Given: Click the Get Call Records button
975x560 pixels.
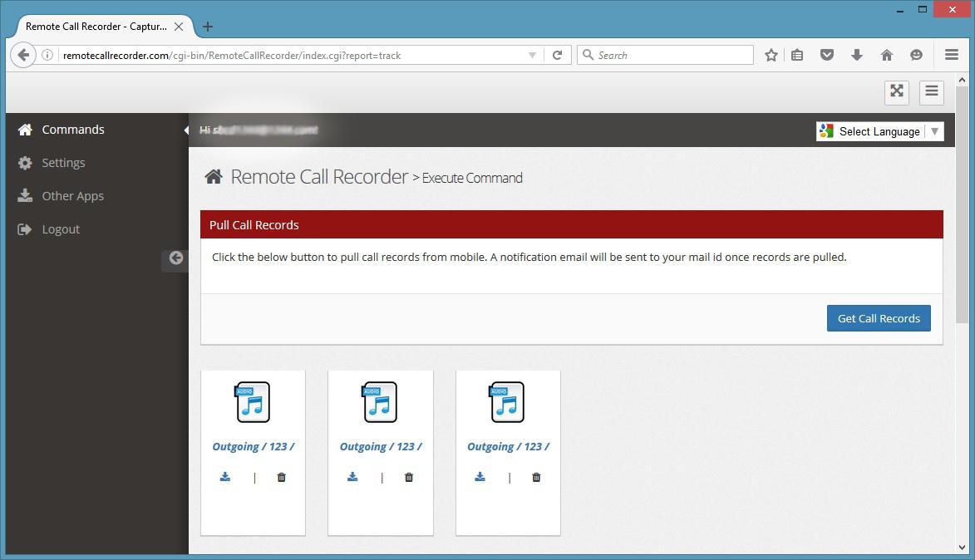Looking at the screenshot, I should point(879,318).
